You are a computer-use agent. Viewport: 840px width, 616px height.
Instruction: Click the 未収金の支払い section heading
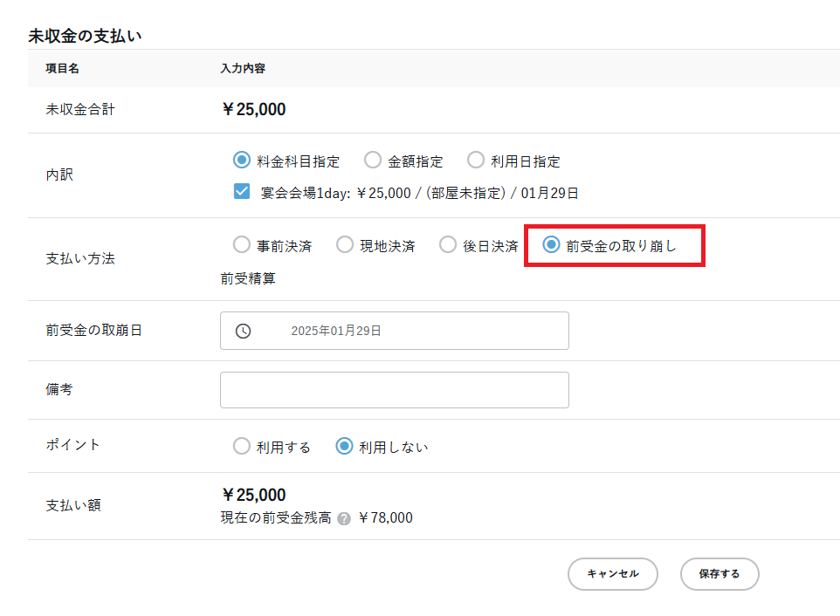[x=85, y=36]
